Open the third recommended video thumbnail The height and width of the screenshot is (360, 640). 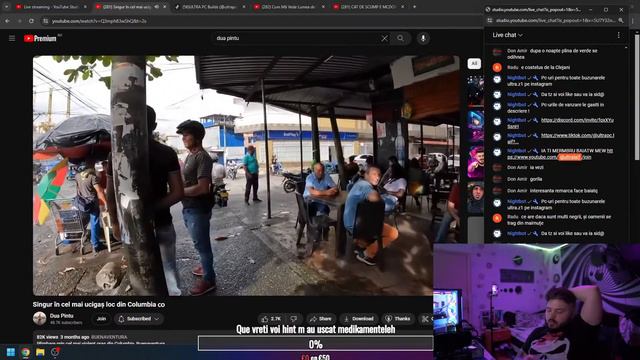tap(476, 162)
